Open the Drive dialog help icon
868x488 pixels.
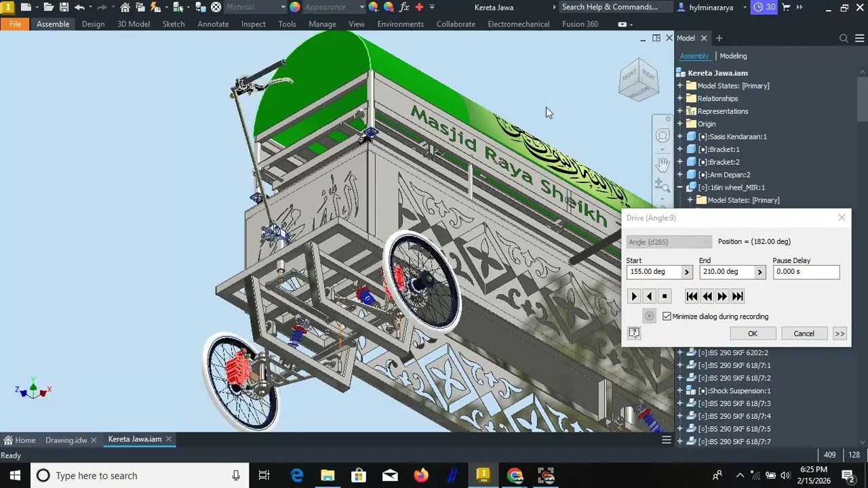634,333
